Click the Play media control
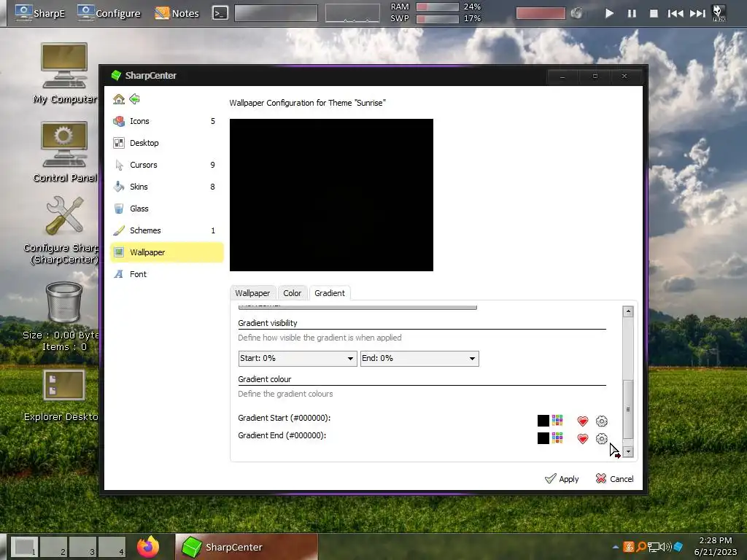The image size is (747, 560). [609, 13]
